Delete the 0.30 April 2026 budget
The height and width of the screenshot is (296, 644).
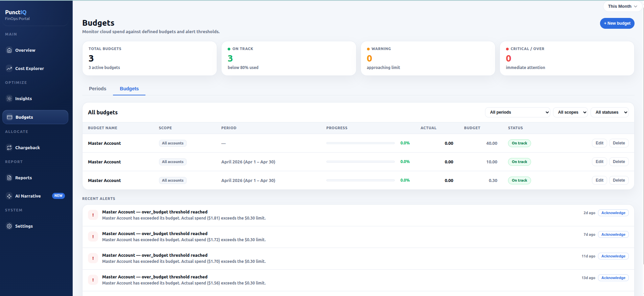[619, 180]
